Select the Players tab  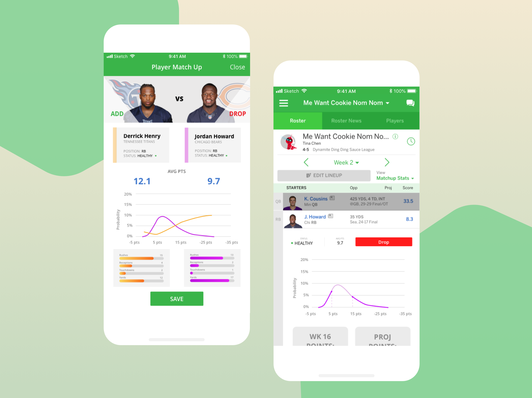pyautogui.click(x=395, y=121)
